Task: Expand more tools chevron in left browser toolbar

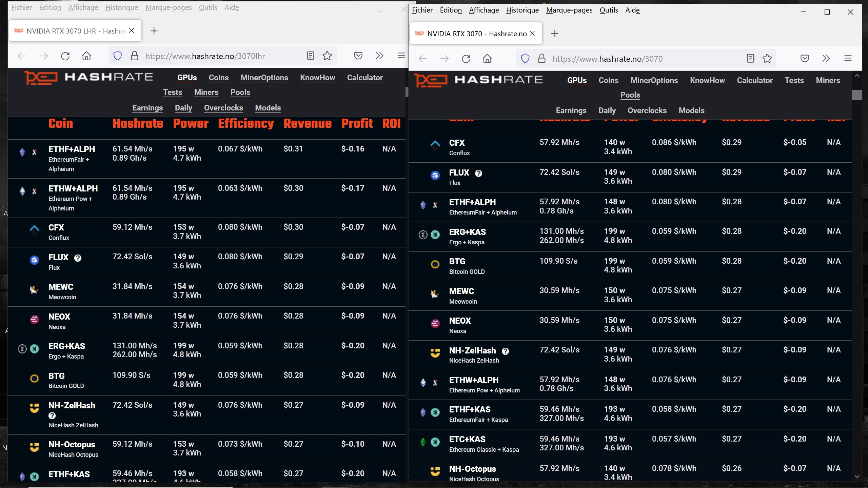Action: (379, 56)
